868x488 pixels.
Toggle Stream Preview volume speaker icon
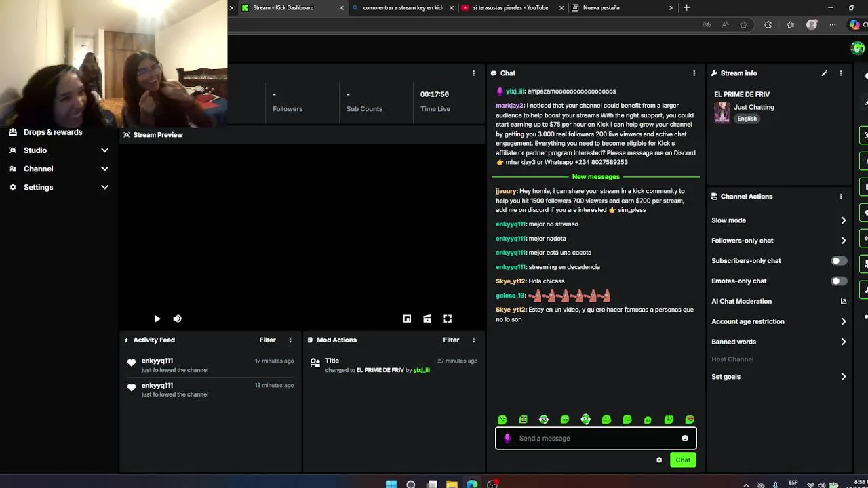pos(177,319)
